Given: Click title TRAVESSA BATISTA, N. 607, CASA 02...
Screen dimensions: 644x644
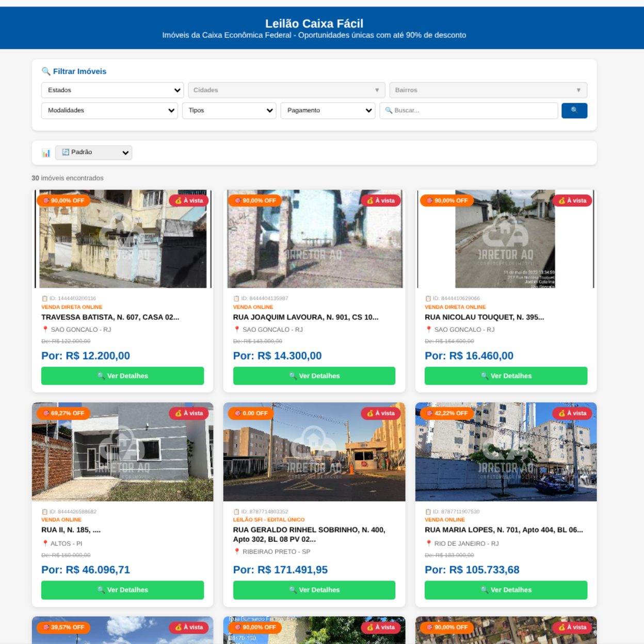Looking at the screenshot, I should [x=110, y=317].
